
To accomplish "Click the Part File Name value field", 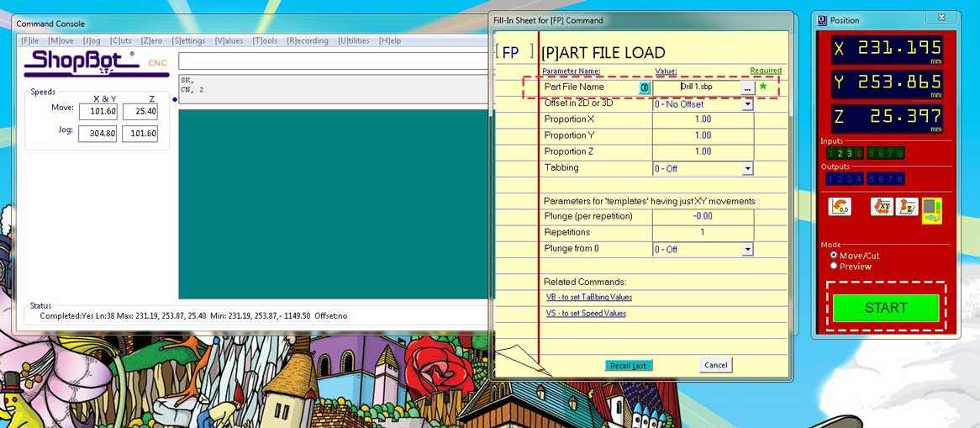I will click(696, 87).
